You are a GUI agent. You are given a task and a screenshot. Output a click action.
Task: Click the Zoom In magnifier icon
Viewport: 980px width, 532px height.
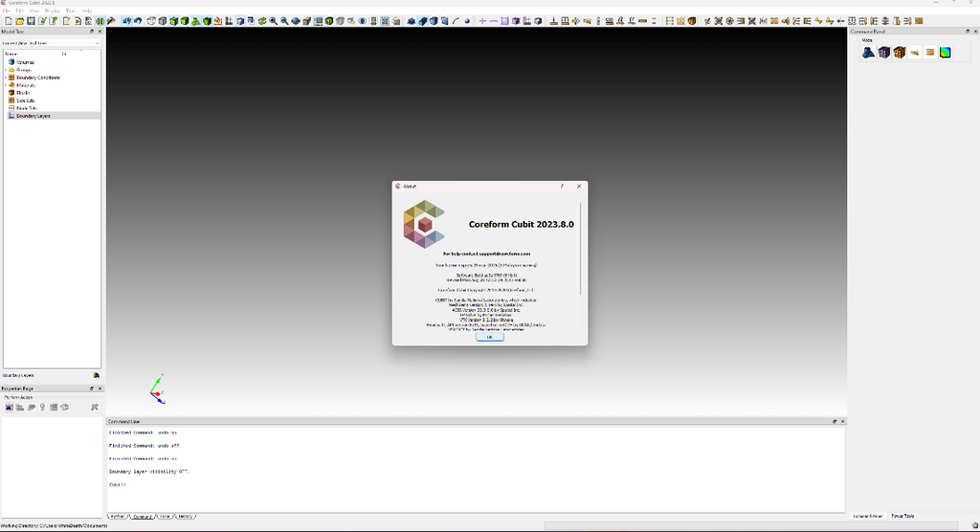click(273, 21)
